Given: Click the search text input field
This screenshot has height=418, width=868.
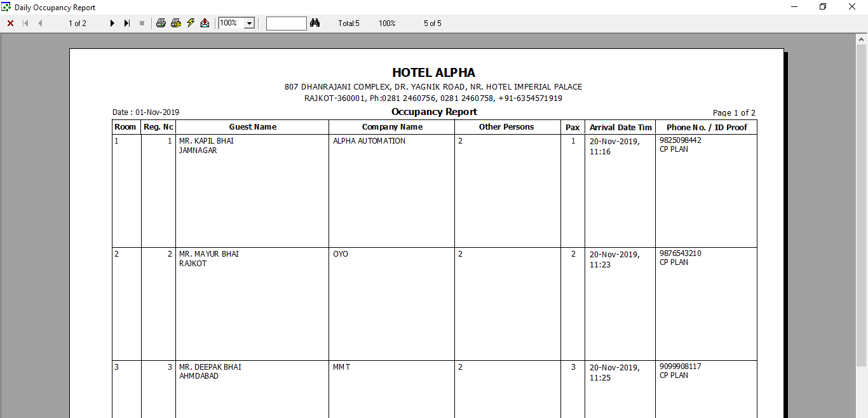Looking at the screenshot, I should [286, 24].
